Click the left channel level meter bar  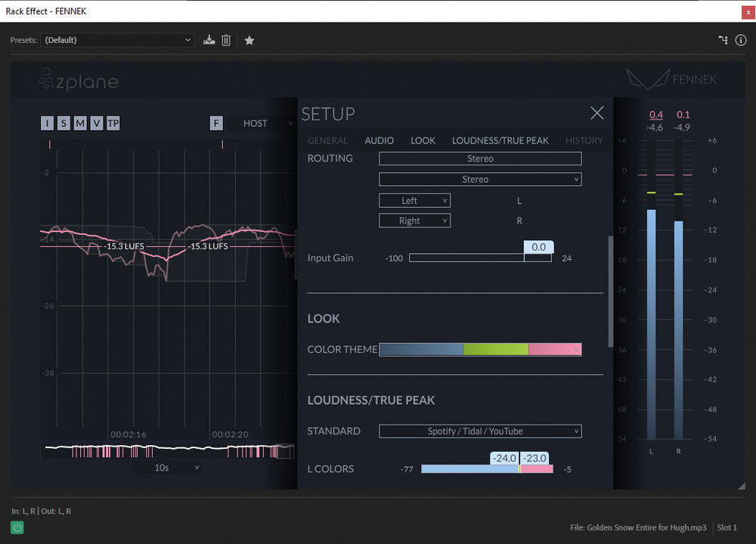(x=652, y=324)
